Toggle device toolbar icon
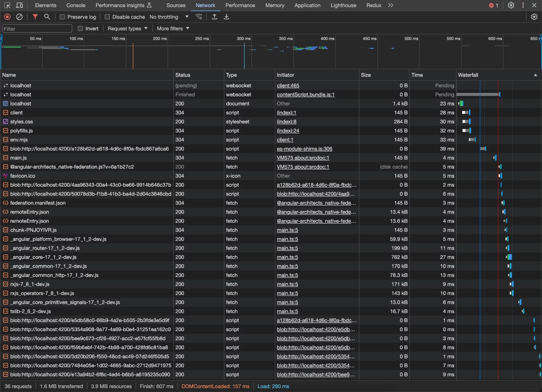The image size is (542, 392). point(20,5)
